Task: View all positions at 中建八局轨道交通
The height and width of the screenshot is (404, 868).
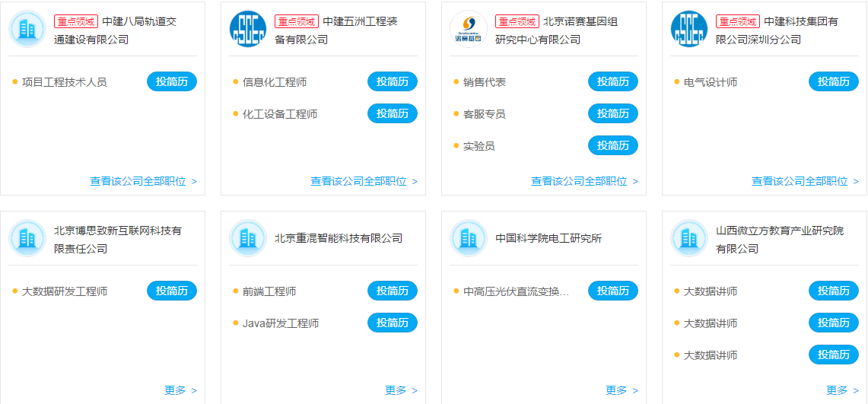Action: (143, 181)
